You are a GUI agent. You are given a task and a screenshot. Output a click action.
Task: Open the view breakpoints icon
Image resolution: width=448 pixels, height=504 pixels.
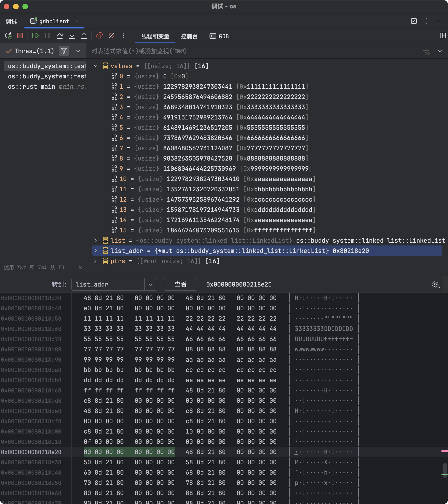pos(99,36)
